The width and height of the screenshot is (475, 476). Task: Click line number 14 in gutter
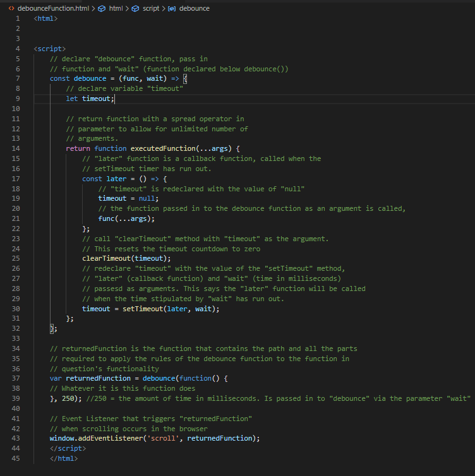(x=16, y=148)
